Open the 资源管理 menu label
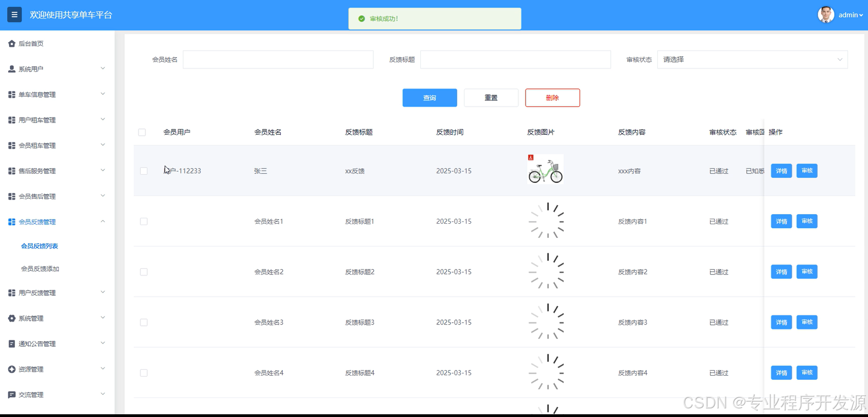 [x=31, y=369]
